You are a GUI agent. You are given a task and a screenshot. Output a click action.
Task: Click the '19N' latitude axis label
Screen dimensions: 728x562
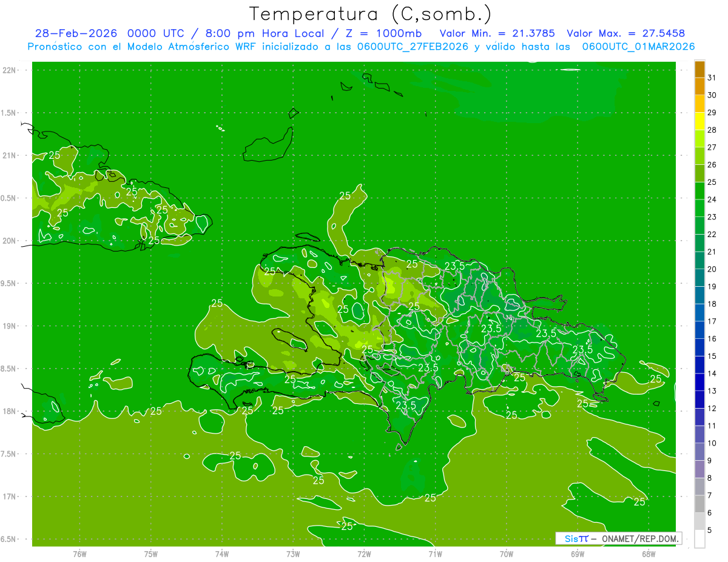coord(9,326)
